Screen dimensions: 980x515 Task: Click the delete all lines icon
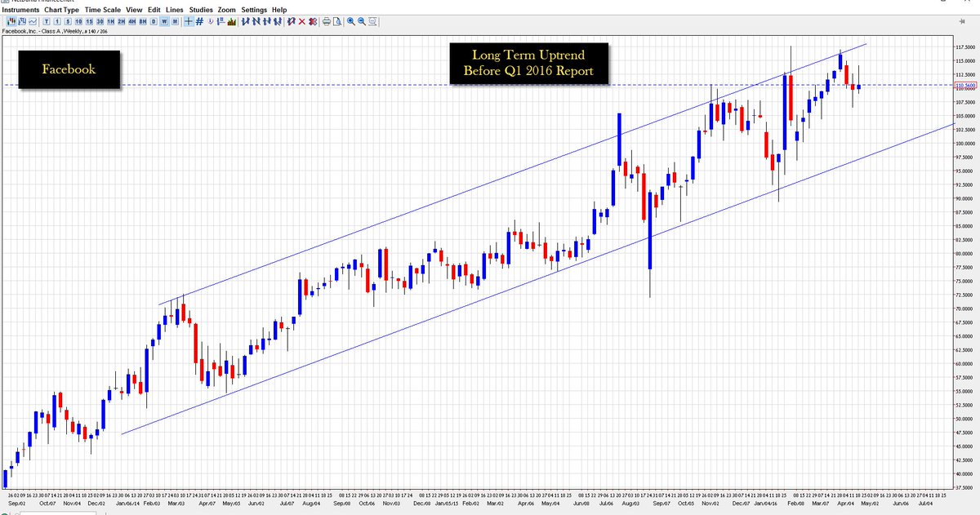click(x=313, y=21)
